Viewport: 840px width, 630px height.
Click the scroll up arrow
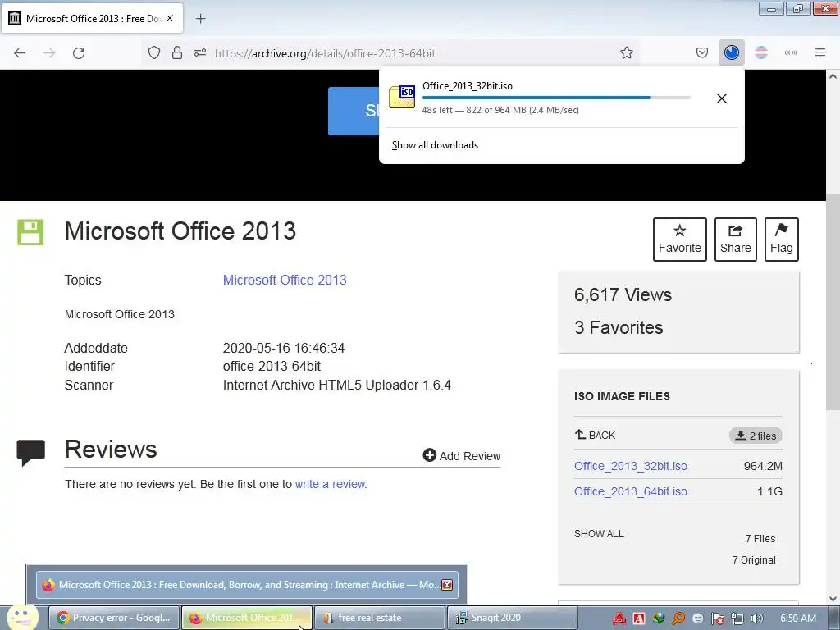click(x=833, y=76)
